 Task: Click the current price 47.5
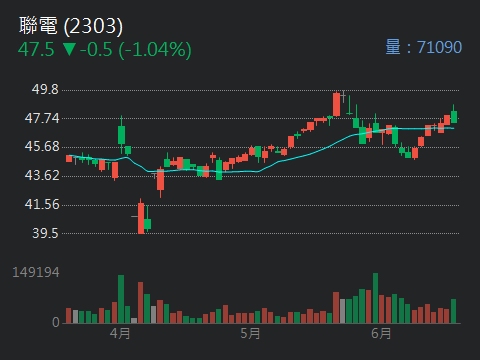36,50
